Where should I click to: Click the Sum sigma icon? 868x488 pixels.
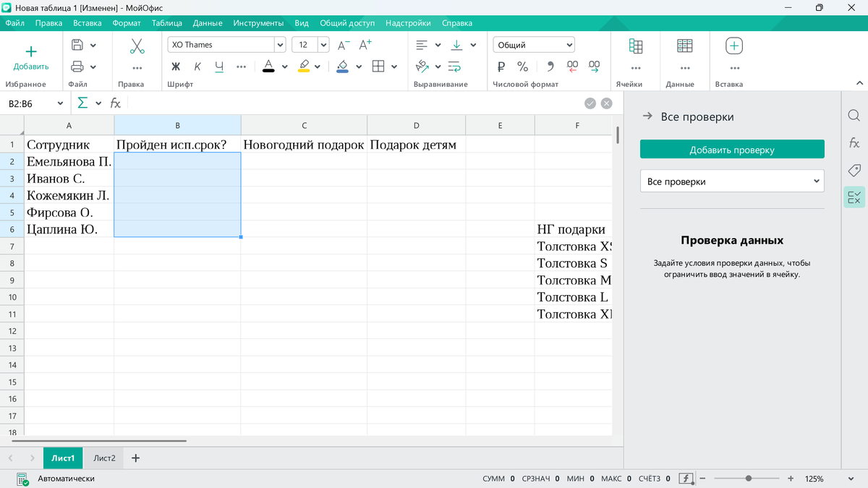(82, 103)
